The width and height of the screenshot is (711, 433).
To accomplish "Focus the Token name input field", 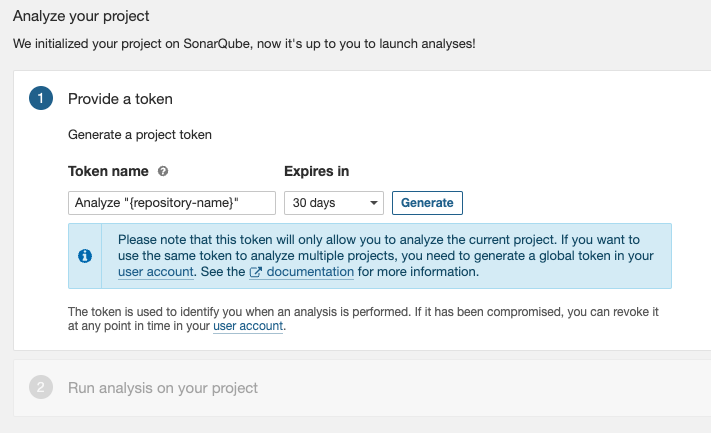I will (x=172, y=203).
